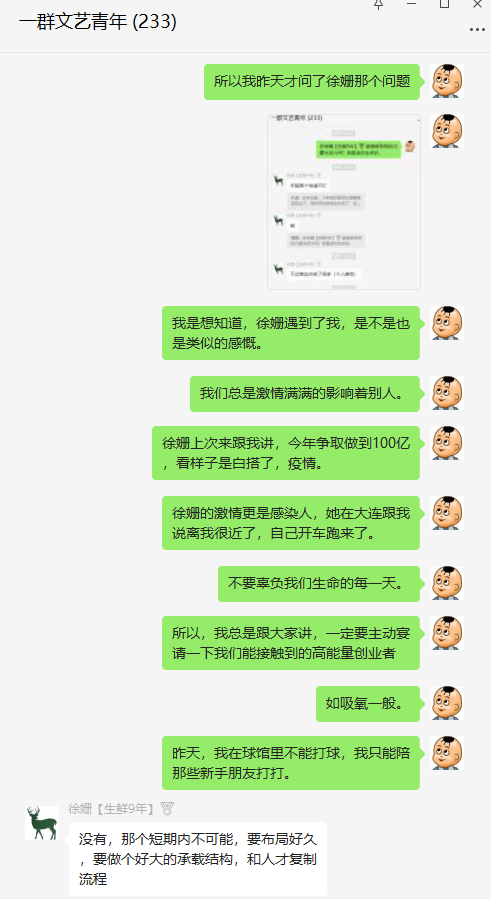Image resolution: width=491 pixels, height=899 pixels.
Task: Click the '我是想知道，徐姗遇到了我' message bubble
Action: pyautogui.click(x=291, y=333)
